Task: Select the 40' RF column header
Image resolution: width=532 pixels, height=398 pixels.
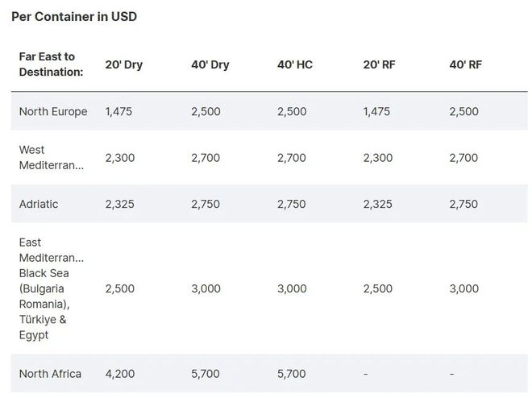Action: pyautogui.click(x=465, y=64)
